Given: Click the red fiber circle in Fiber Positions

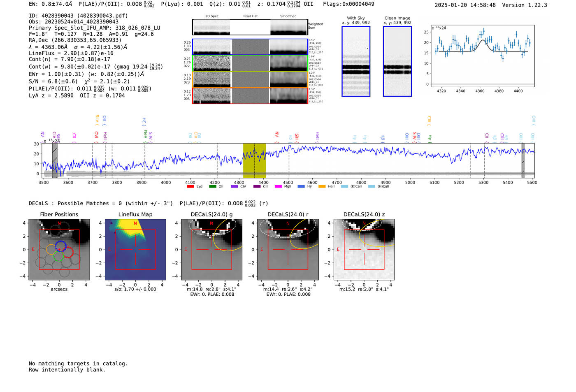Looking at the screenshot, I should pos(68,253).
